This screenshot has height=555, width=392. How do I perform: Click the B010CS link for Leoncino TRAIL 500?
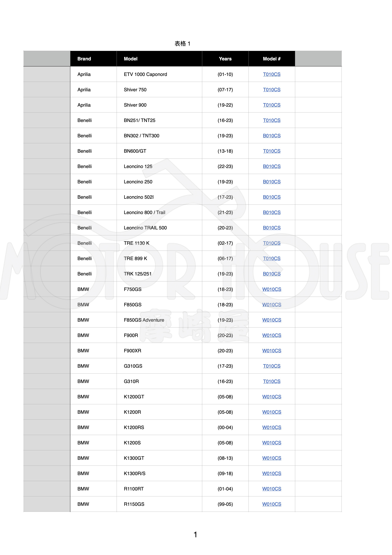click(272, 228)
